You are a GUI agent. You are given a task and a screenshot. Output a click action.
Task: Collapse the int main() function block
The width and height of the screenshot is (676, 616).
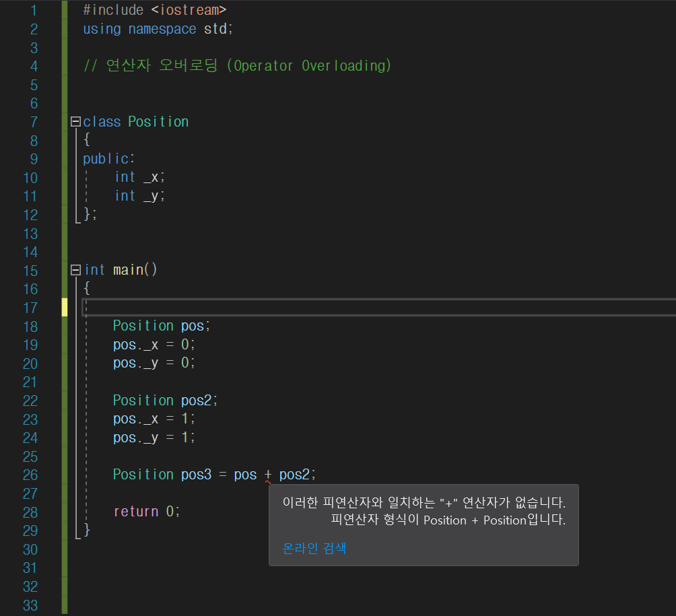(75, 270)
